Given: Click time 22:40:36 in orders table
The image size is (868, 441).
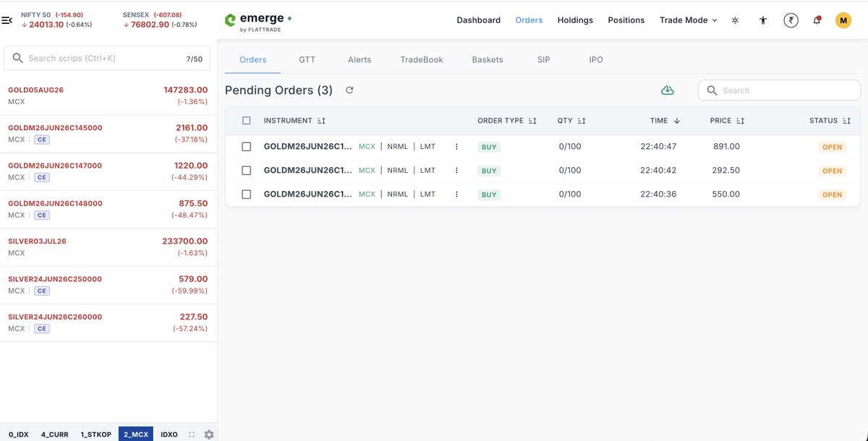Looking at the screenshot, I should (x=658, y=194).
